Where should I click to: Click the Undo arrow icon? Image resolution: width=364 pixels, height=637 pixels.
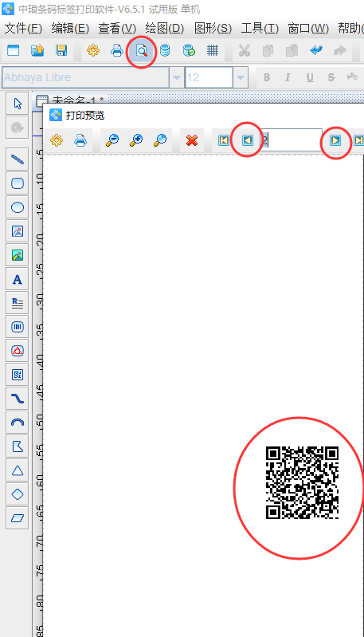pos(315,51)
